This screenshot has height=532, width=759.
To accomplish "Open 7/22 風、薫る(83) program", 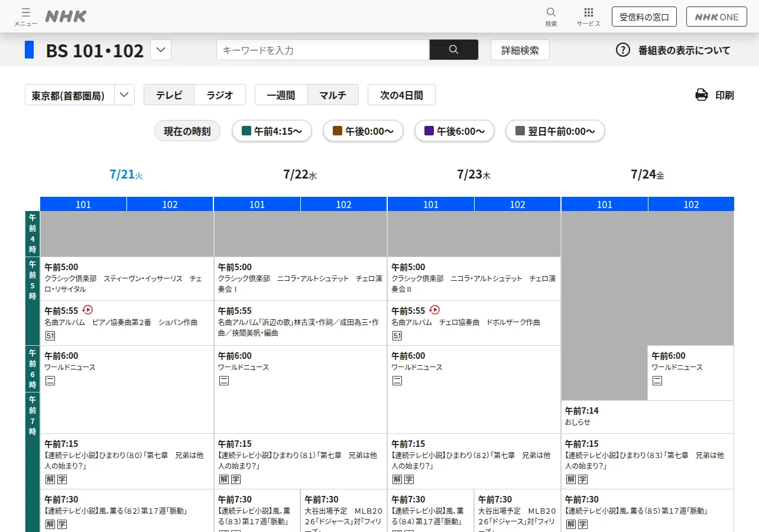I will point(257,511).
